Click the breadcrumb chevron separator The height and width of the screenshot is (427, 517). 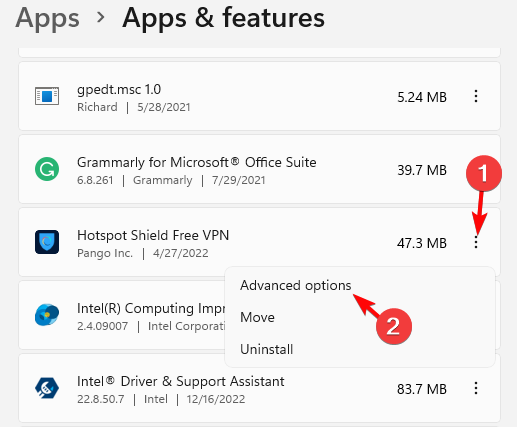coord(100,17)
